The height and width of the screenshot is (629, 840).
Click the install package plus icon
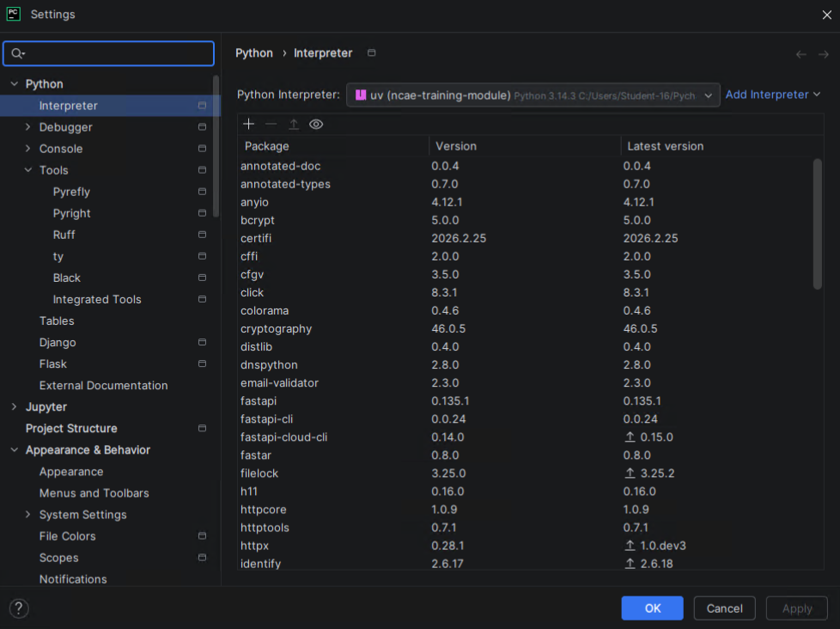tap(248, 125)
